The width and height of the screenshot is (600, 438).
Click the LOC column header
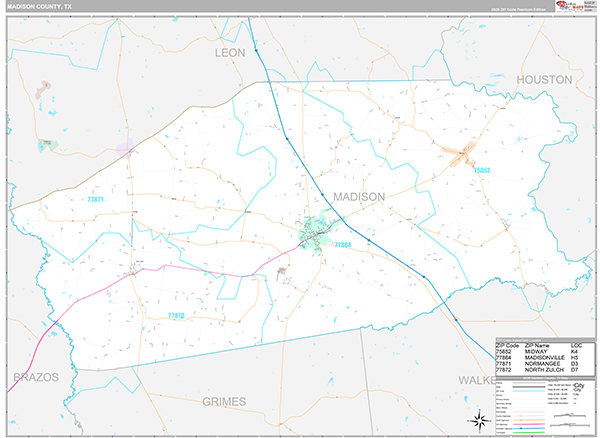pyautogui.click(x=576, y=345)
